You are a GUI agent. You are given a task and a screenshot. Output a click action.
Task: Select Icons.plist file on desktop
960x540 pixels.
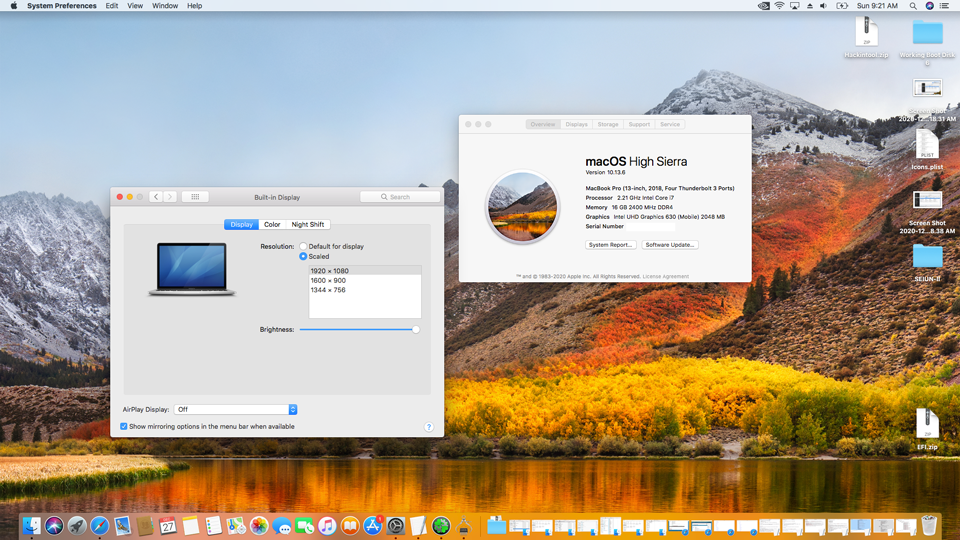(x=927, y=149)
